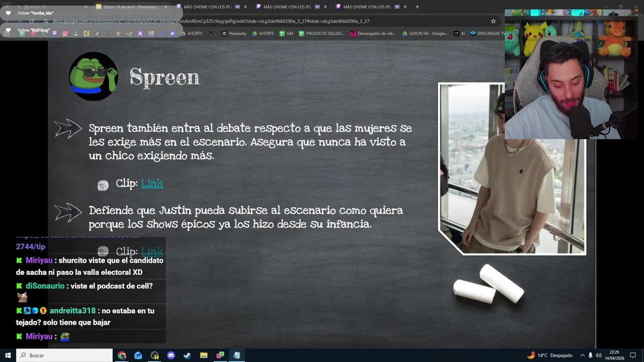Click the Spreen photo on the slide

(512, 169)
